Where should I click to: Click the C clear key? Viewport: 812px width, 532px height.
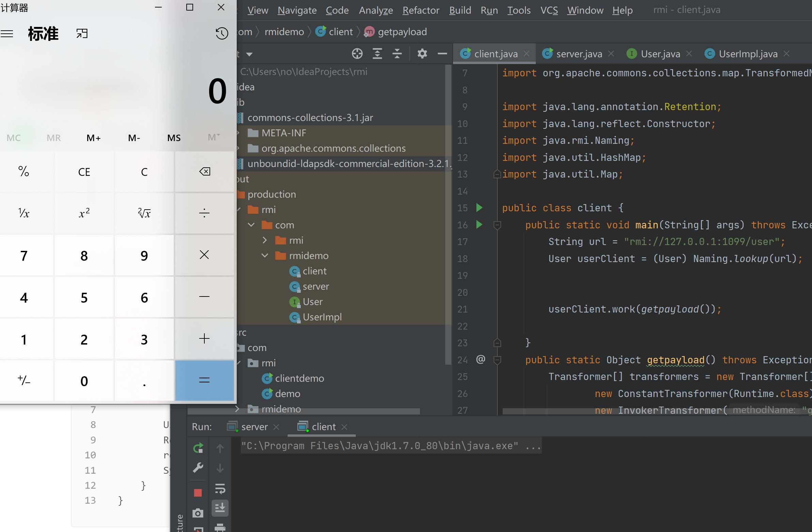[x=144, y=172]
